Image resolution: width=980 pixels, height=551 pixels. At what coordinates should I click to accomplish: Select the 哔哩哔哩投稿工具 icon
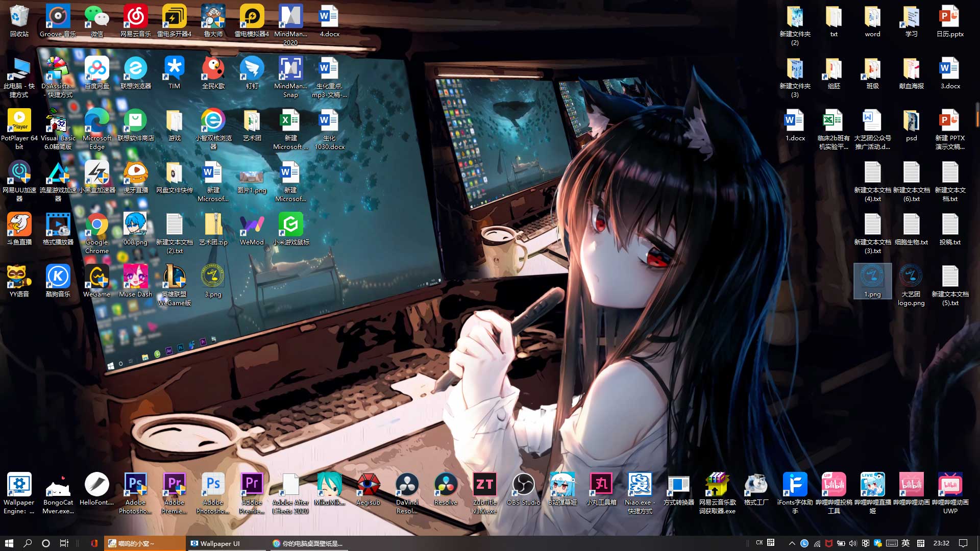(x=834, y=493)
